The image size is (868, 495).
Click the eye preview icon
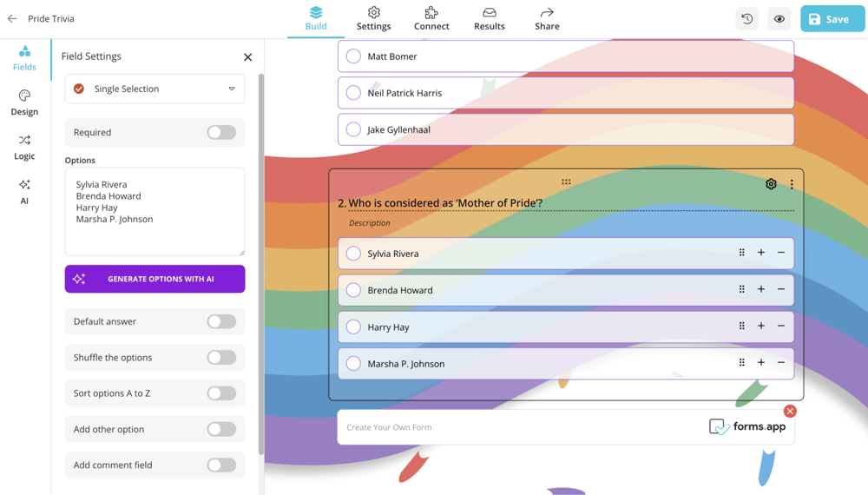click(779, 19)
